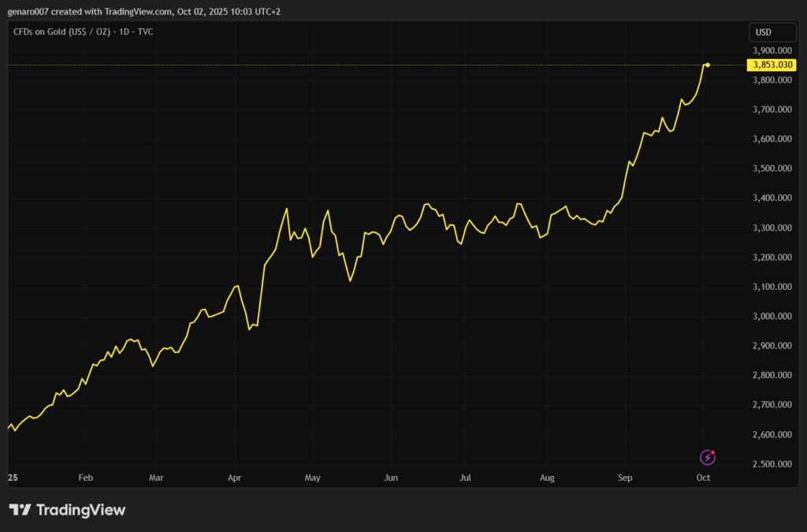Click the yellow dot ending the price line
The width and height of the screenshot is (807, 532).
(708, 65)
